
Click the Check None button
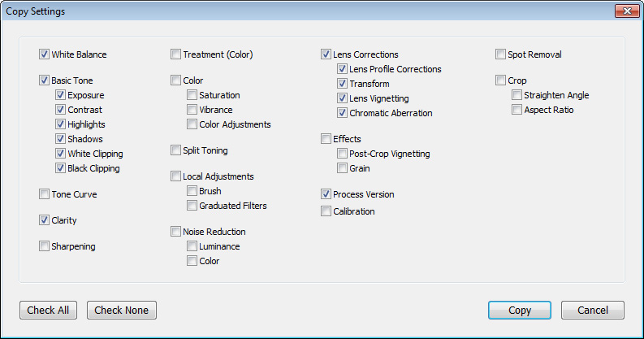pyautogui.click(x=122, y=311)
